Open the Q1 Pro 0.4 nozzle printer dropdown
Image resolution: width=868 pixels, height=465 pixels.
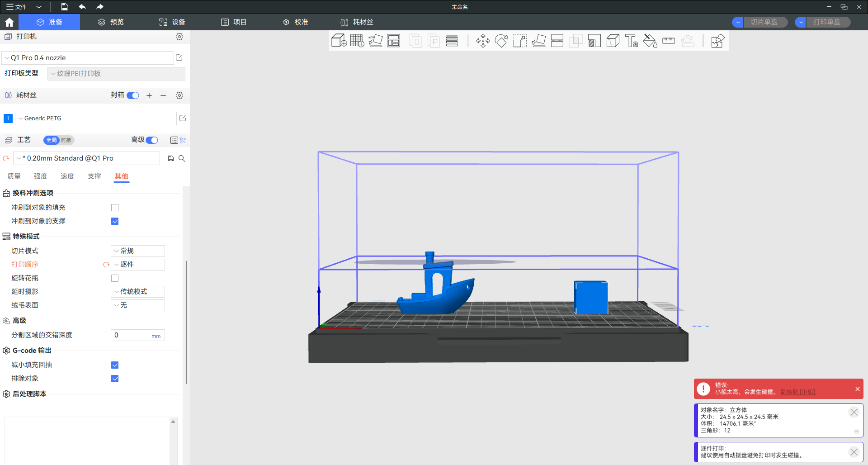[x=88, y=58]
